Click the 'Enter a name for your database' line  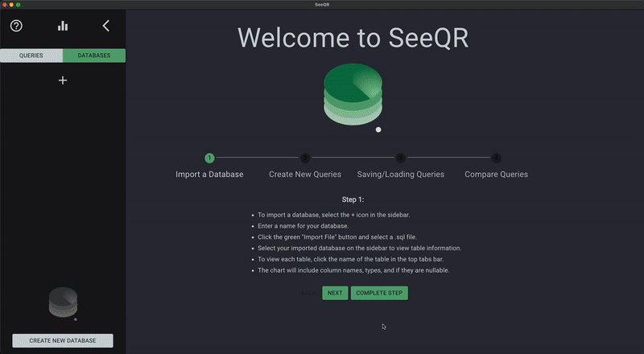point(303,226)
